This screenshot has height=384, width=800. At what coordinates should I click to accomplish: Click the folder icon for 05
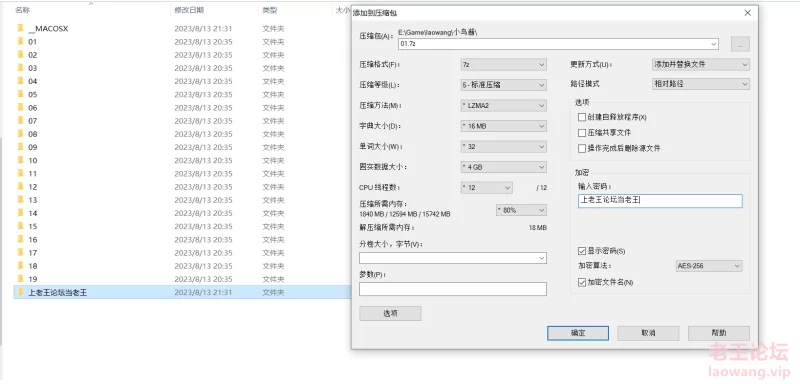[x=20, y=94]
